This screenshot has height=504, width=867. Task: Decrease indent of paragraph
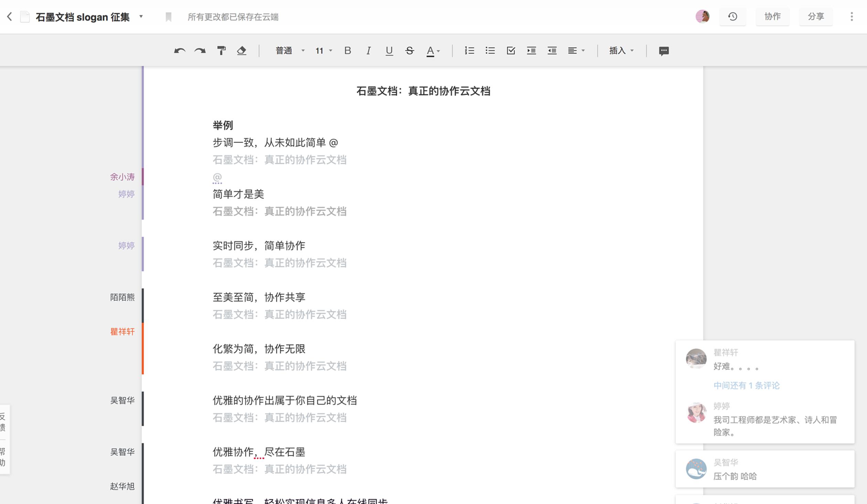(x=552, y=51)
